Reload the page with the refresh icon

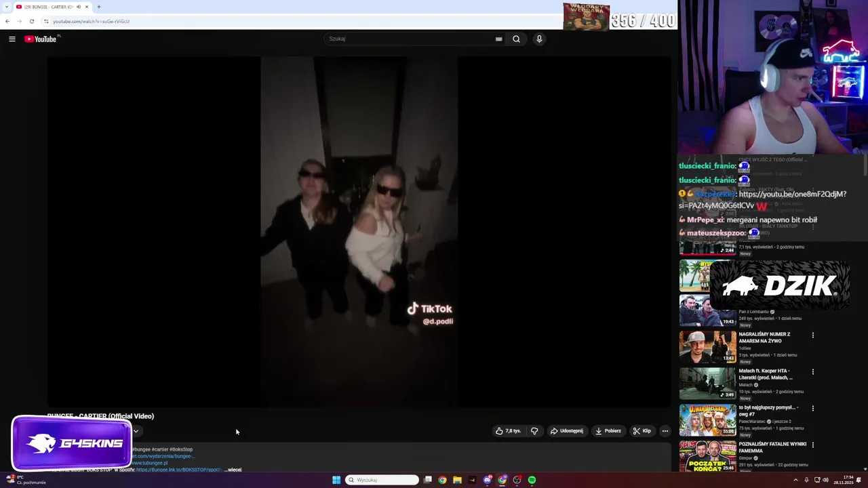pos(31,21)
